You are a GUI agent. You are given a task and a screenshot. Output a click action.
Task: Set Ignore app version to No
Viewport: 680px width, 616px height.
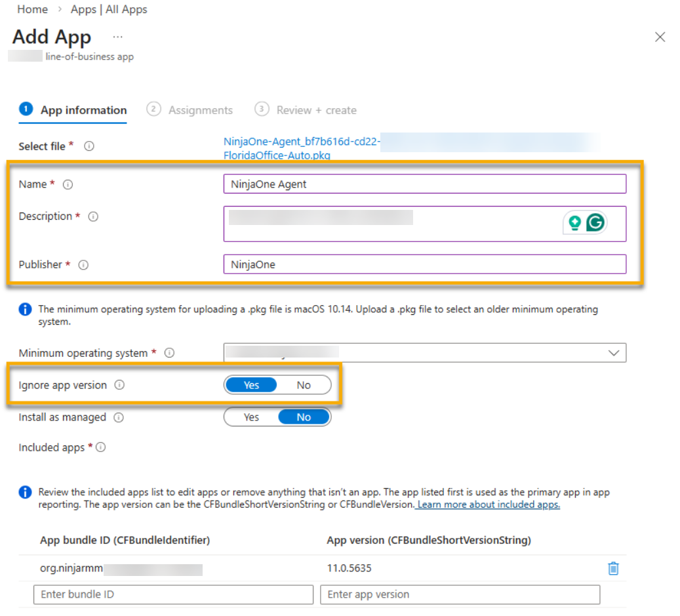tap(304, 385)
